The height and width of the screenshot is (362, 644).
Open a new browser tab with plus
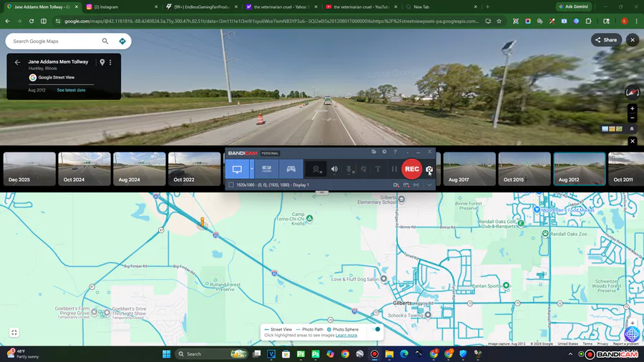point(487,7)
